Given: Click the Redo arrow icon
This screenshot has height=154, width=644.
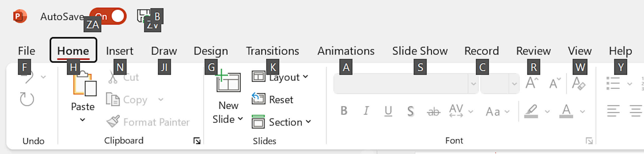Looking at the screenshot, I should tap(27, 99).
